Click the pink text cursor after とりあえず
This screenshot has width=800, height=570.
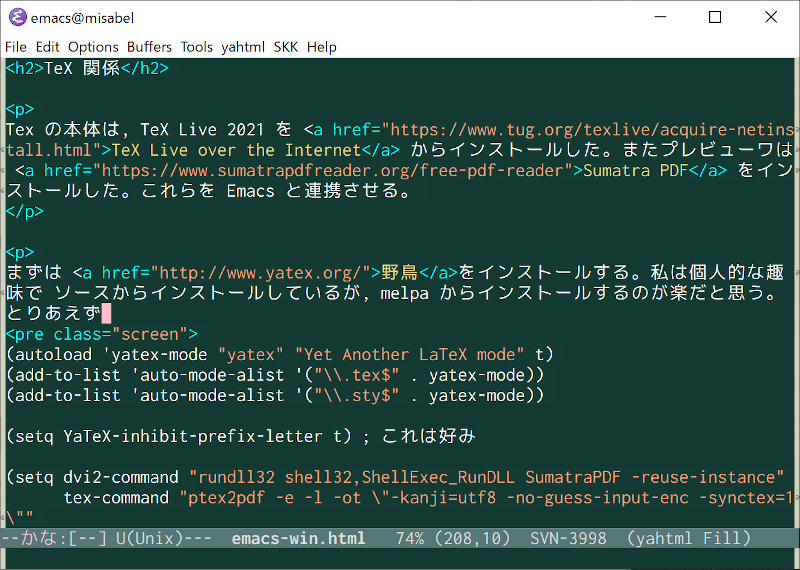coord(106,313)
